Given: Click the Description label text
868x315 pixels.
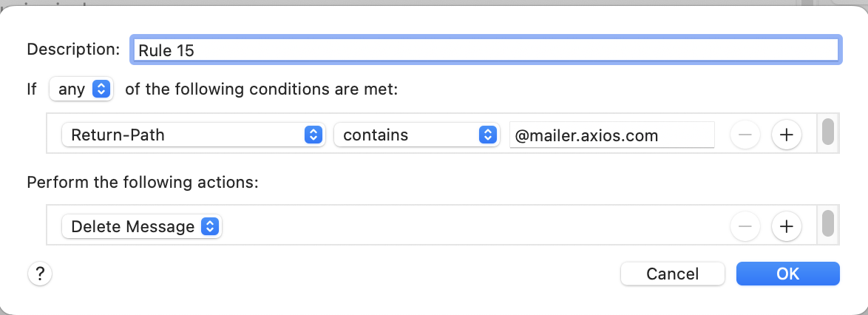Looking at the screenshot, I should pos(73,50).
